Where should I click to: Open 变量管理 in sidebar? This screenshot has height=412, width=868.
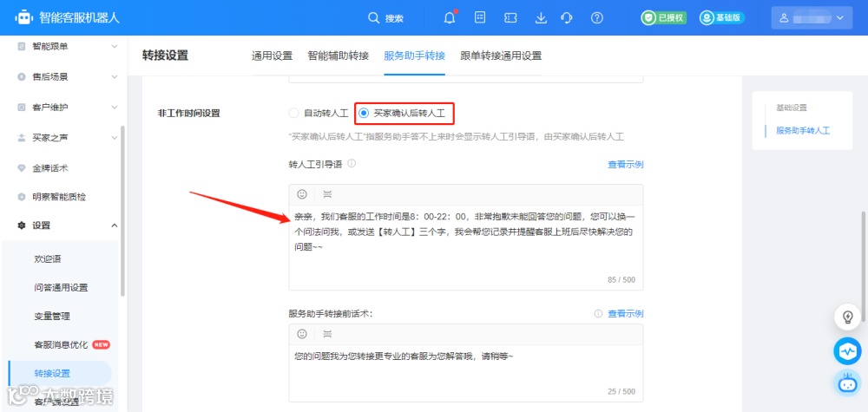click(51, 317)
